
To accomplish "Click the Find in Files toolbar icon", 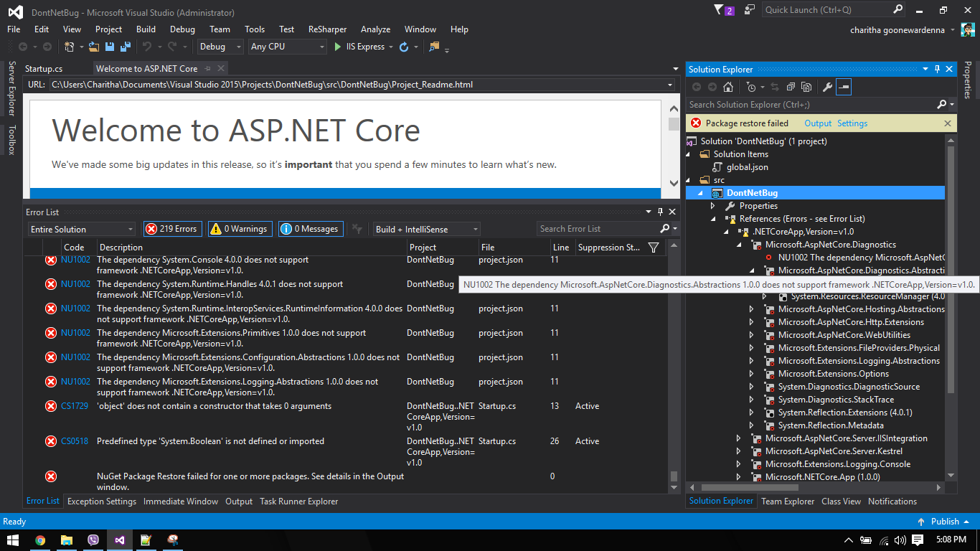I will pyautogui.click(x=433, y=47).
